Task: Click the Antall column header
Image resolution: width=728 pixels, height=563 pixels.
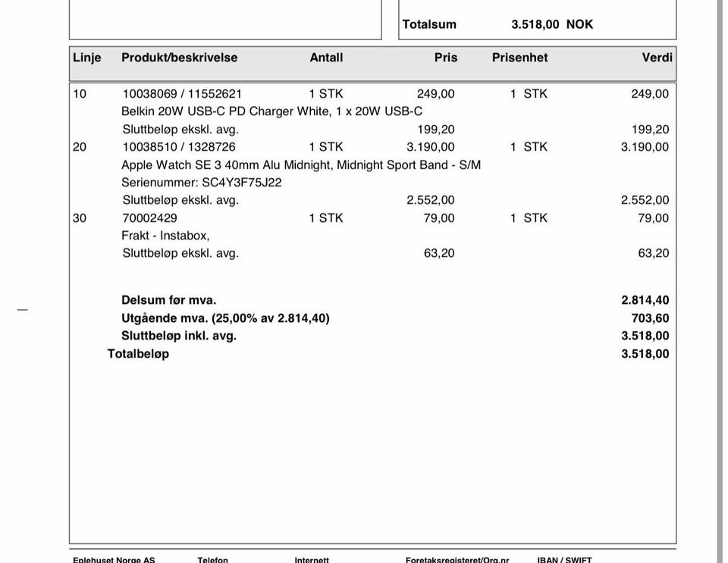Action: pyautogui.click(x=326, y=58)
